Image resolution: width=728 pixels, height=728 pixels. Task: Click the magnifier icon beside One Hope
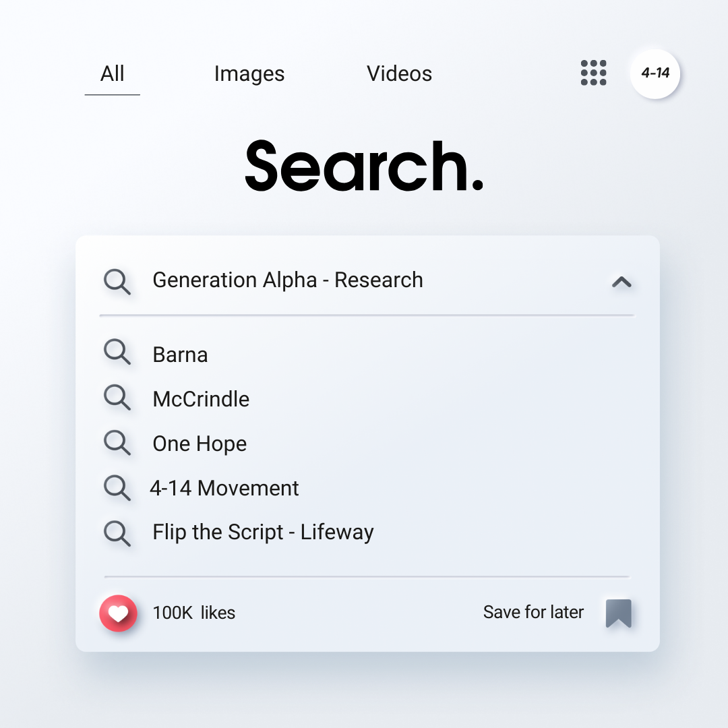117,443
